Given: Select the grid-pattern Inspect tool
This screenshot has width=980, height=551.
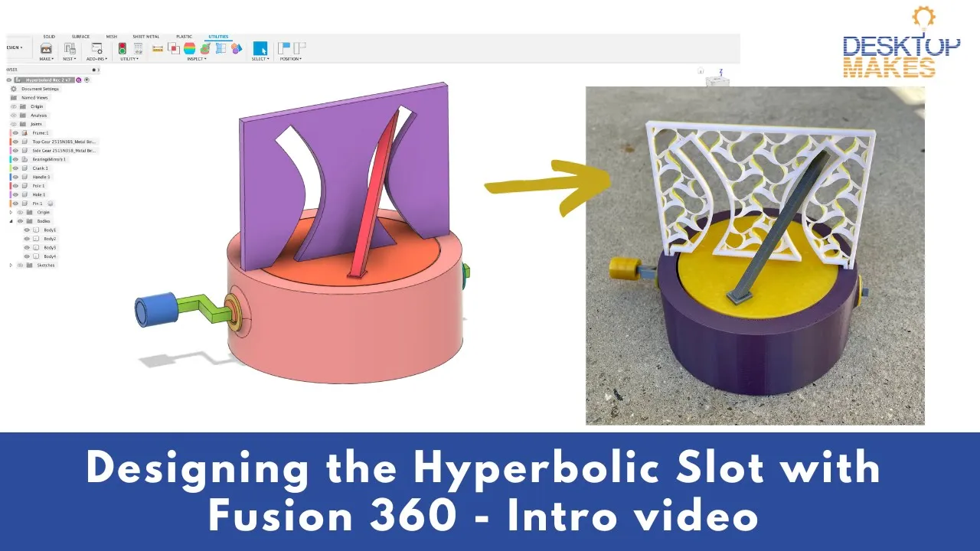Looking at the screenshot, I should tap(220, 48).
